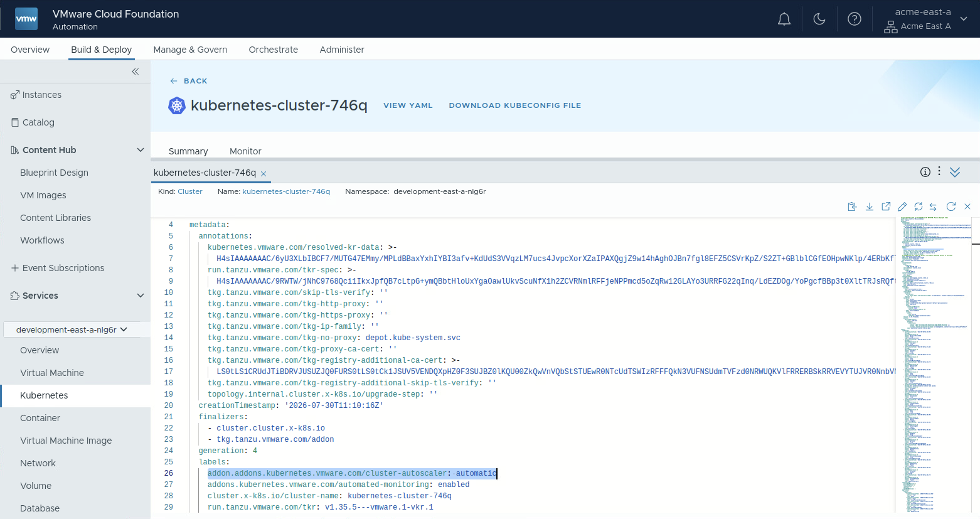Open the vertical three-dot more menu

(x=939, y=171)
